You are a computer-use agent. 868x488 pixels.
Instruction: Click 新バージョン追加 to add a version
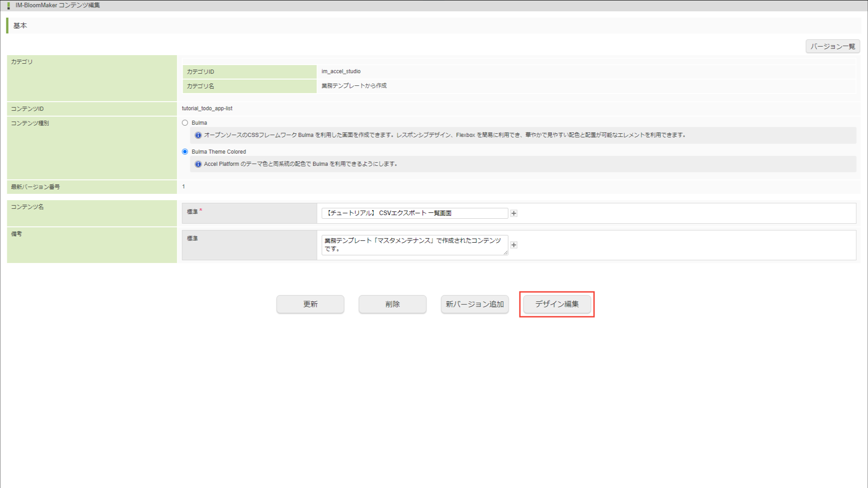tap(475, 304)
